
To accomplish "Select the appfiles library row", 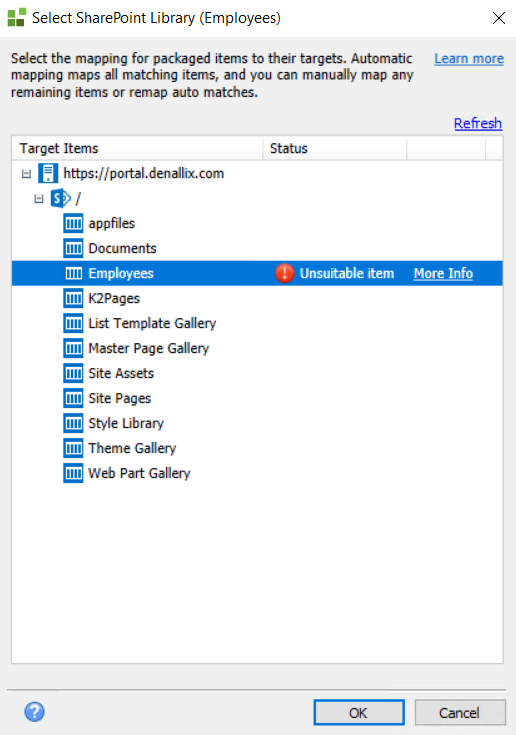I will (257, 224).
